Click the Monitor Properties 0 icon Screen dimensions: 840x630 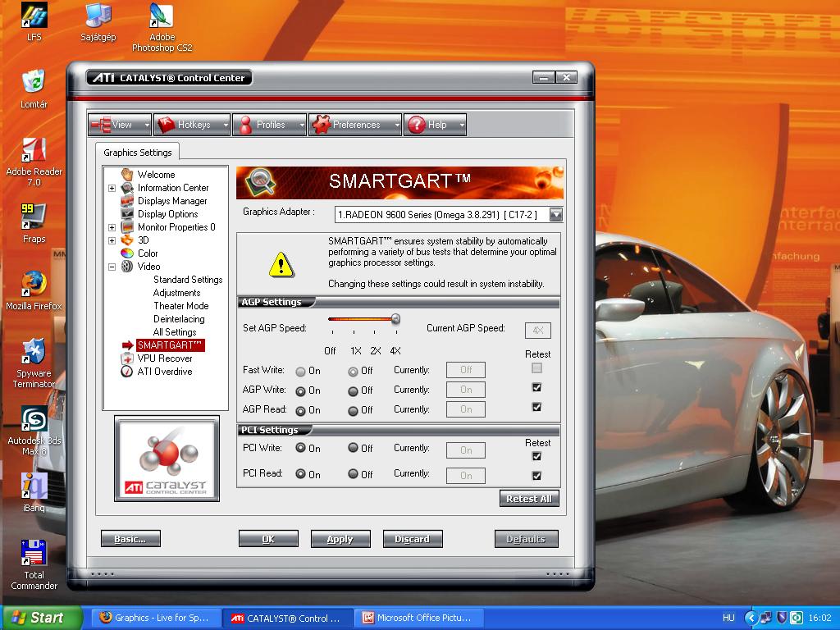pos(127,226)
